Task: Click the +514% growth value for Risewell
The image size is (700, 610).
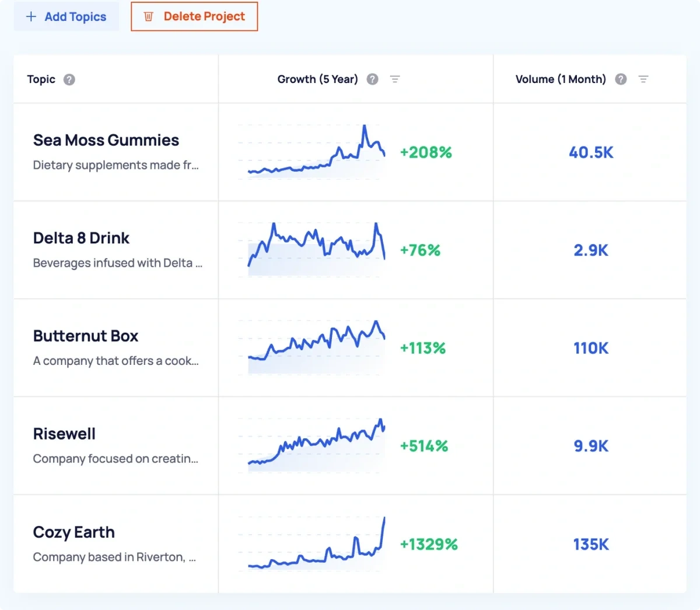Action: point(423,446)
